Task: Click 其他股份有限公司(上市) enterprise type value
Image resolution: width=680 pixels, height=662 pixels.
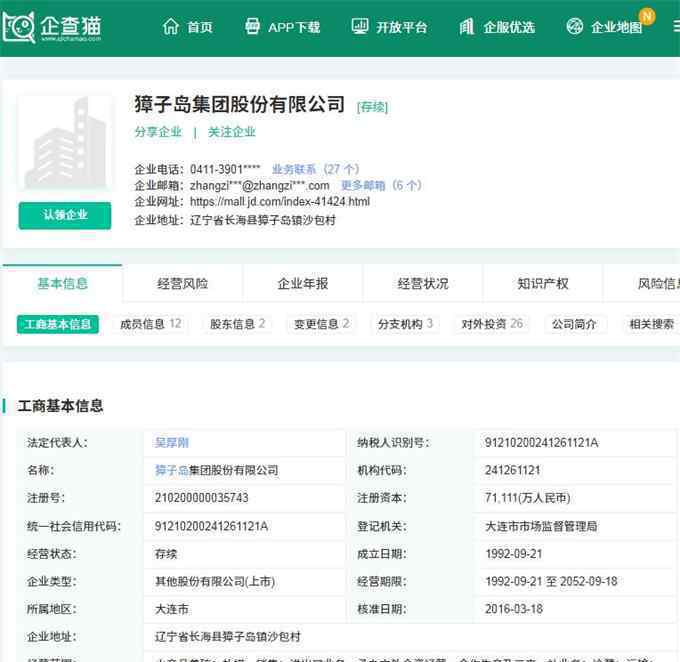Action: [215, 582]
